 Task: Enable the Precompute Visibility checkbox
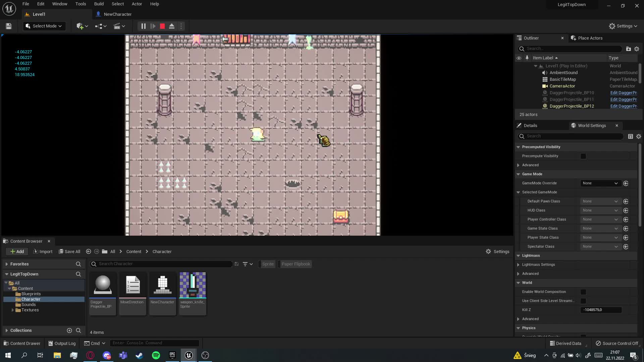[583, 156]
